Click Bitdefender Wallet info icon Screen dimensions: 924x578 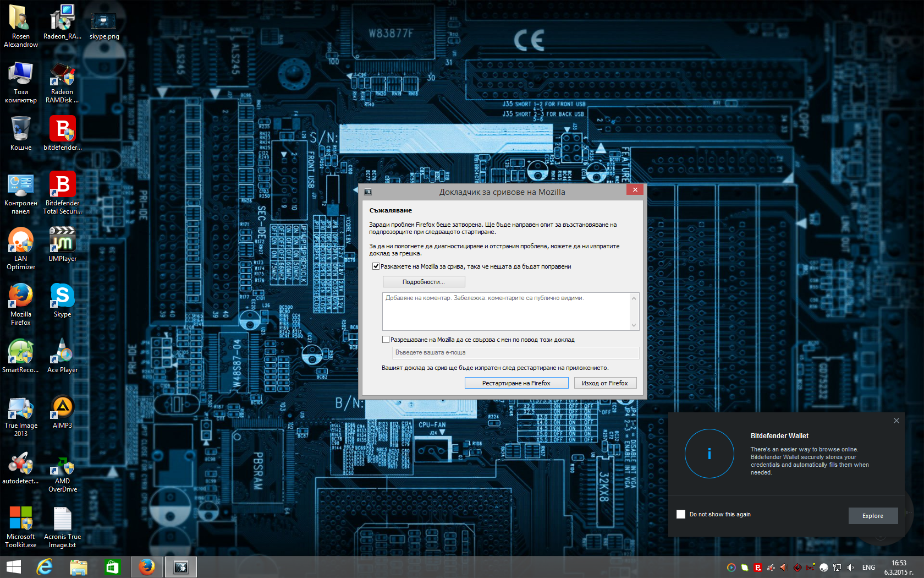(x=710, y=454)
